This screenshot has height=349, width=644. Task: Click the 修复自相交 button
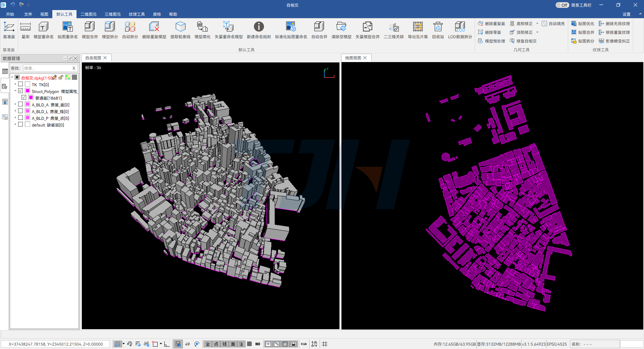click(523, 41)
